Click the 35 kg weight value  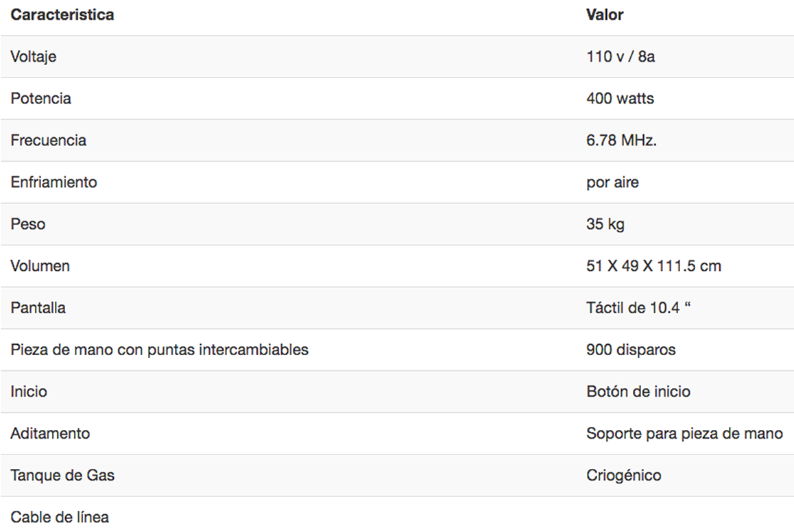click(x=605, y=224)
